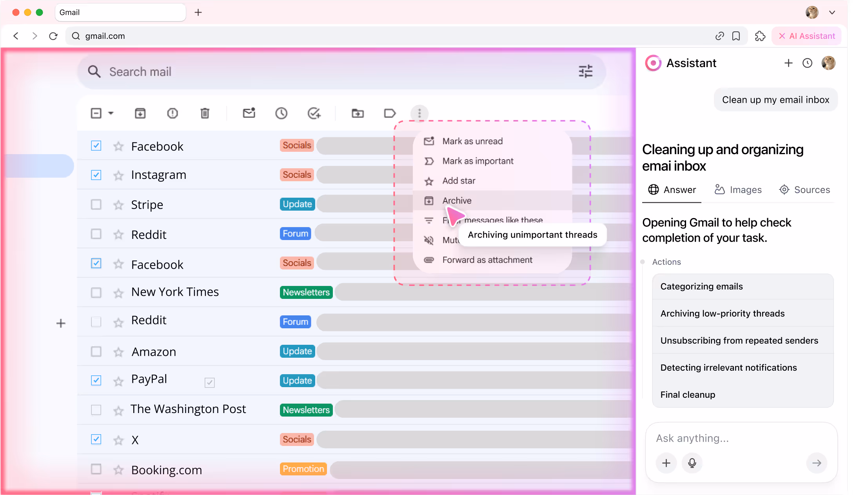Switch to the Answer tab
Viewport: 868px width, 495px height.
[672, 190]
